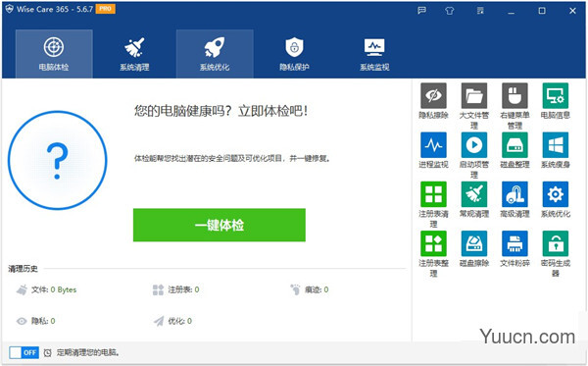Open the 磁盘整理 disk defrag tool

click(514, 145)
